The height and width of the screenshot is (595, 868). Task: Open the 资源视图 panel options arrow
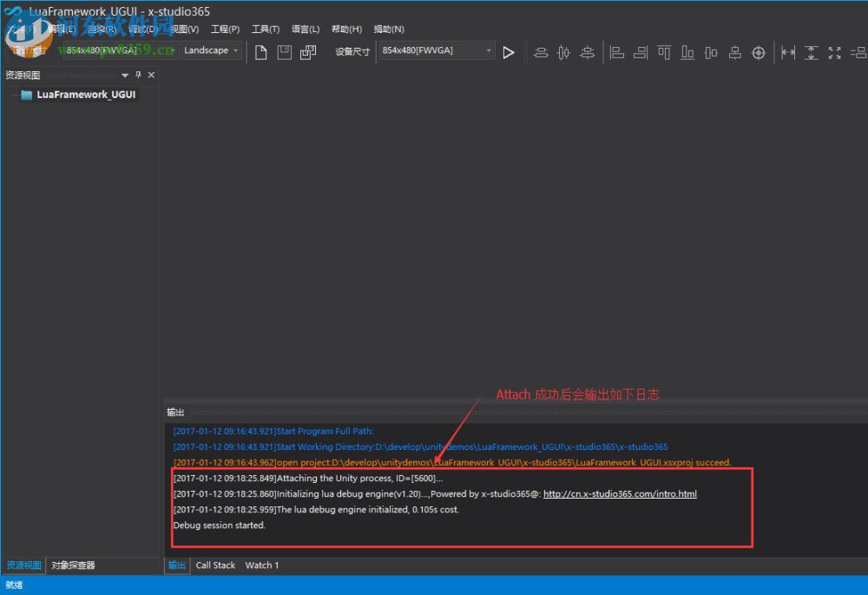pos(125,76)
